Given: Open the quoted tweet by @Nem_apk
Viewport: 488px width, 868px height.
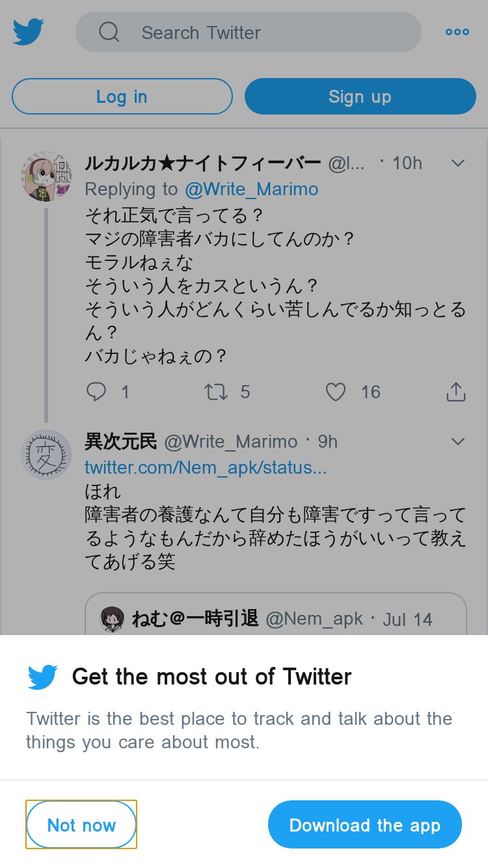Looking at the screenshot, I should [276, 614].
